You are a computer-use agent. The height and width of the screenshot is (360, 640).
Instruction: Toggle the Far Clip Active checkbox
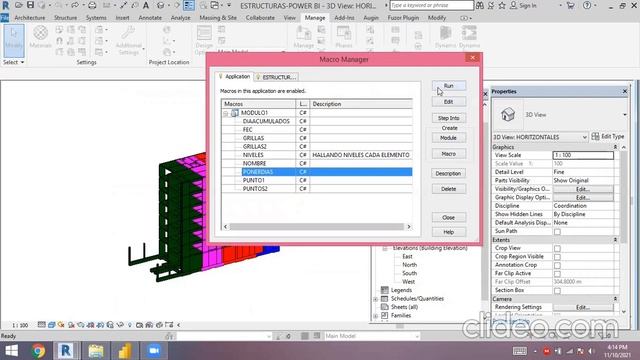(557, 274)
